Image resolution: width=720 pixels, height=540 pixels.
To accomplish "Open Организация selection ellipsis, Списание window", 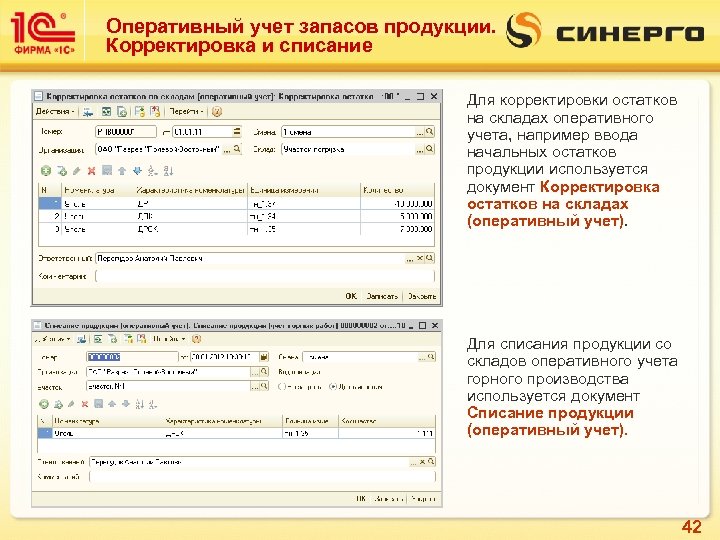I will (x=255, y=371).
